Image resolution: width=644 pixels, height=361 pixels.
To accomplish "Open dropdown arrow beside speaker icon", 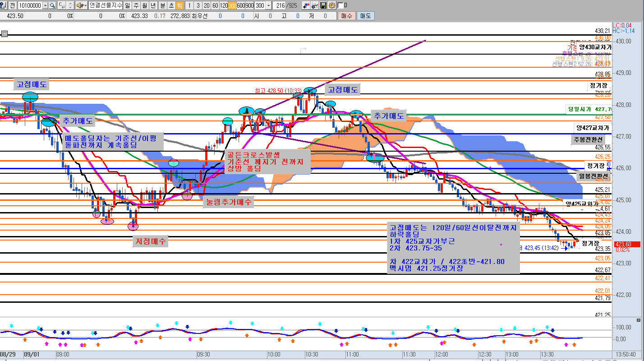I will [x=85, y=5].
